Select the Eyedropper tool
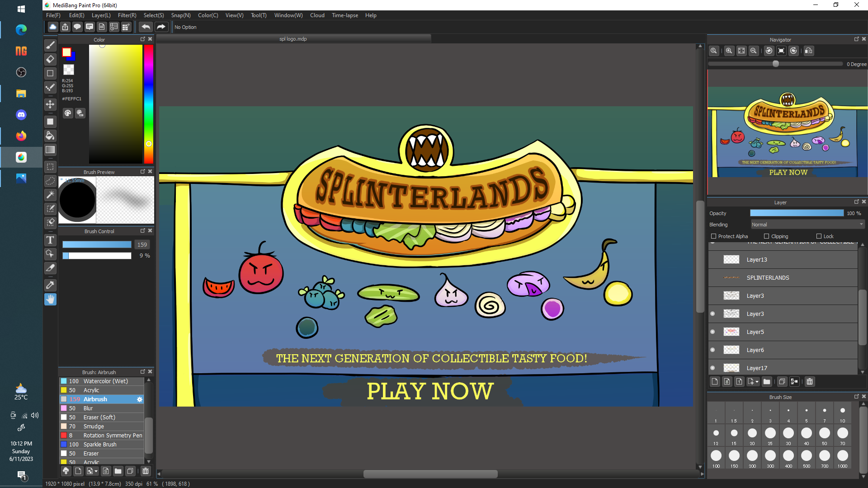The image size is (868, 488). pyautogui.click(x=50, y=285)
